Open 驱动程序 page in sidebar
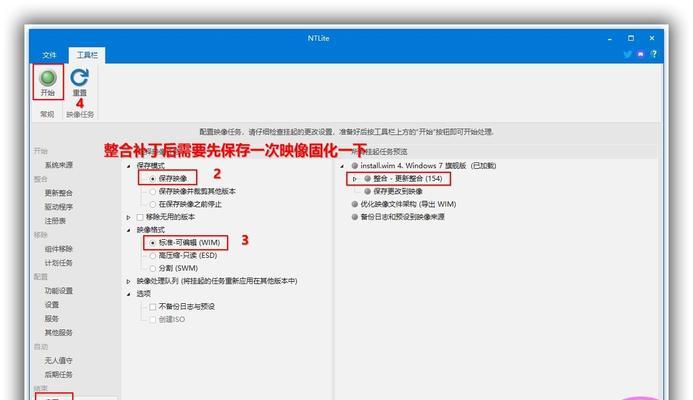693x400 pixels. [x=59, y=207]
